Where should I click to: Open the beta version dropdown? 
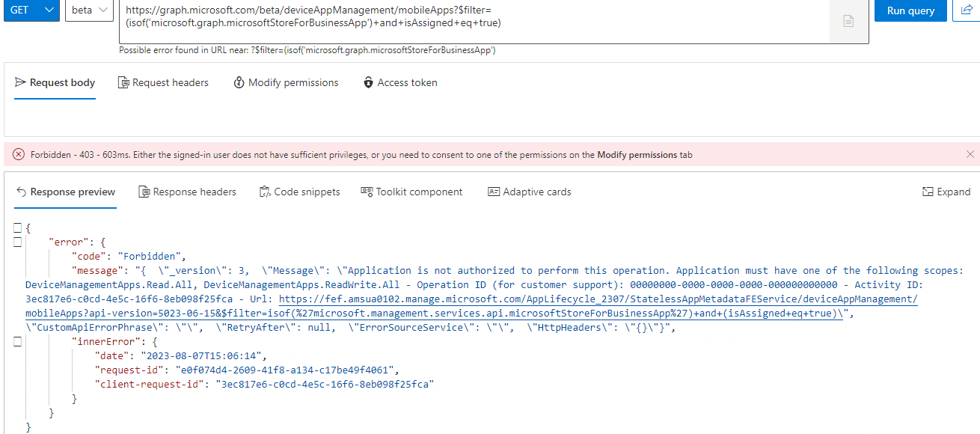pos(89,10)
